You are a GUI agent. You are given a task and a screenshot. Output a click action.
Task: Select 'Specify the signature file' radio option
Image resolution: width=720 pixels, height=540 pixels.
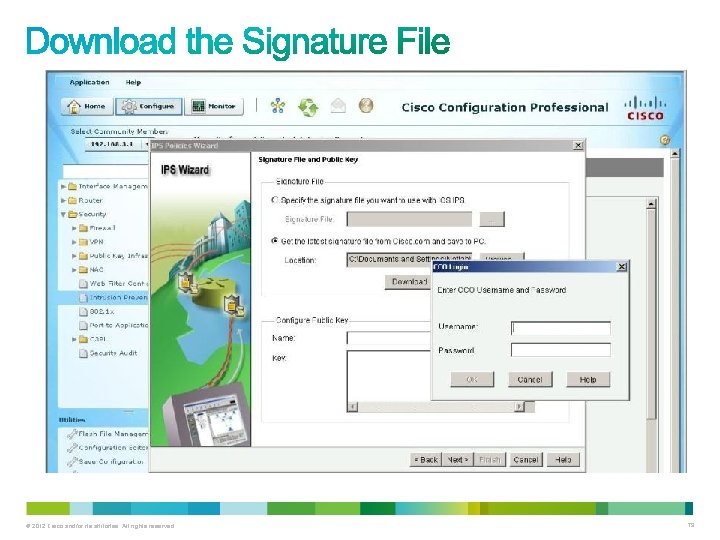click(x=275, y=200)
